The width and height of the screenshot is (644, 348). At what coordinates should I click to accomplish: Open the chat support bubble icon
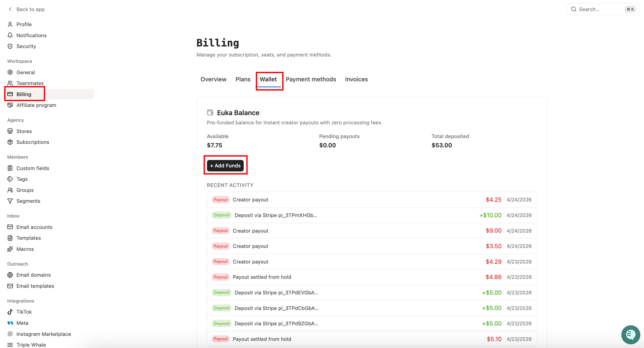[631, 335]
